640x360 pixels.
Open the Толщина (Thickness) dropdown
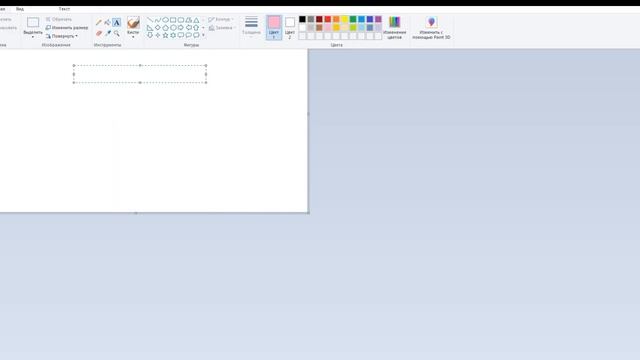[251, 27]
